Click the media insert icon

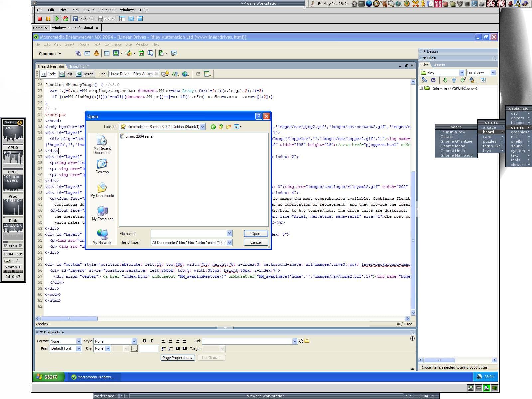(x=129, y=53)
